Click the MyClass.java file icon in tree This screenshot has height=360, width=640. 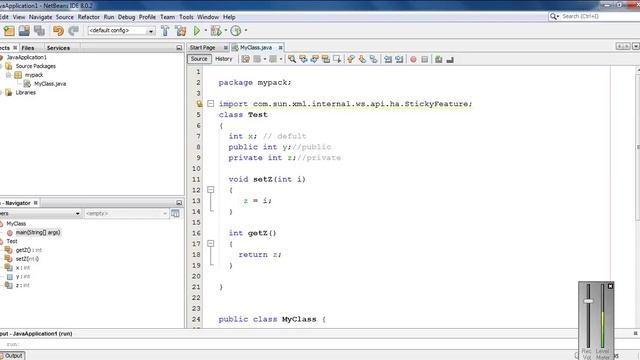[x=27, y=84]
